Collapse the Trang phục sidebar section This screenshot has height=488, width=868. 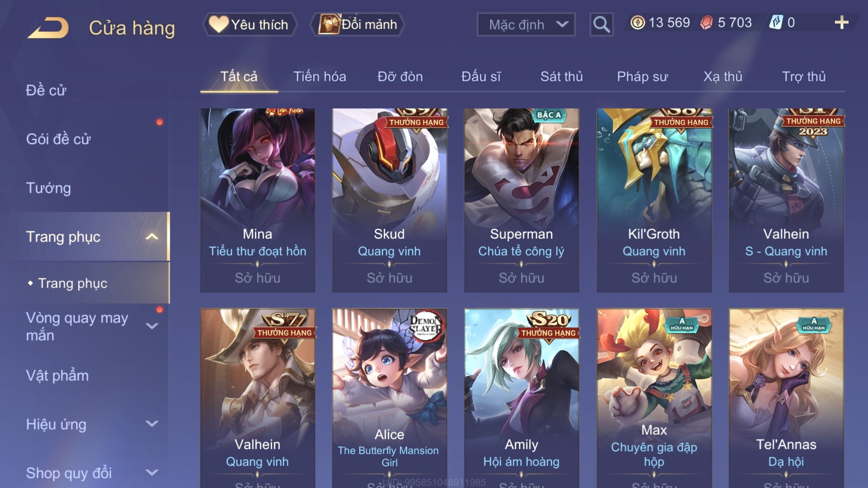point(152,237)
